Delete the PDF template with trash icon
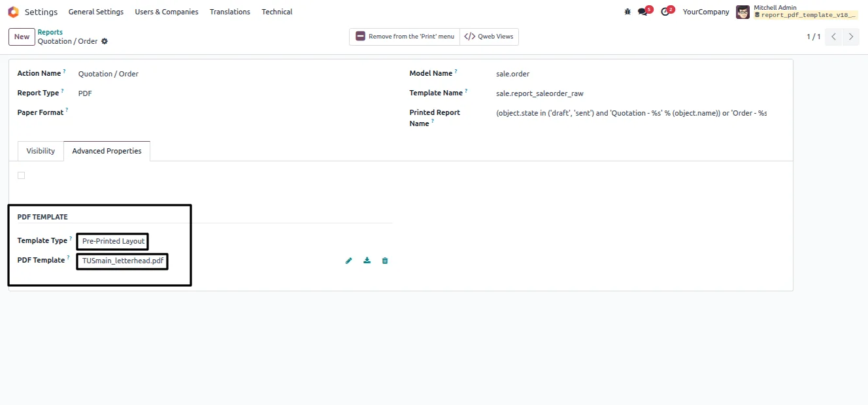Screen dimensions: 868x405 pyautogui.click(x=385, y=261)
